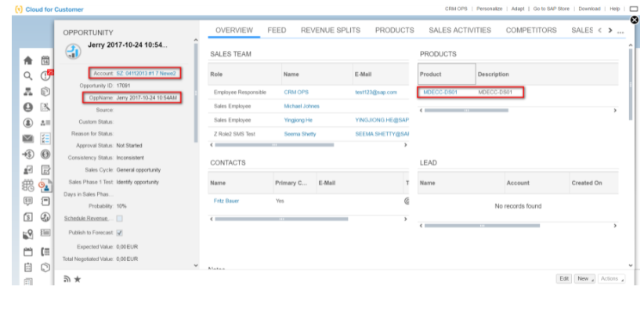The image size is (644, 312).
Task: Open the Seema Shetty employee link
Action: pyautogui.click(x=300, y=134)
